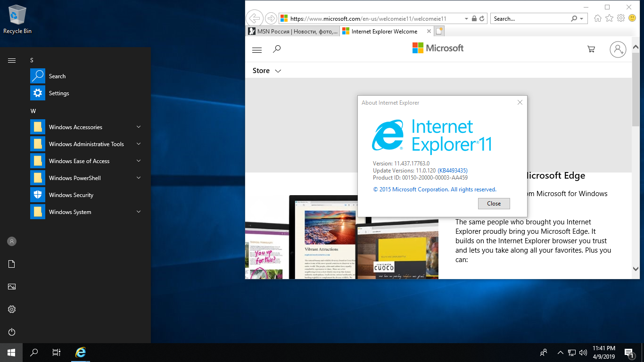This screenshot has width=644, height=362.
Task: Open the clock showing 11:41 PM
Action: coord(604,353)
